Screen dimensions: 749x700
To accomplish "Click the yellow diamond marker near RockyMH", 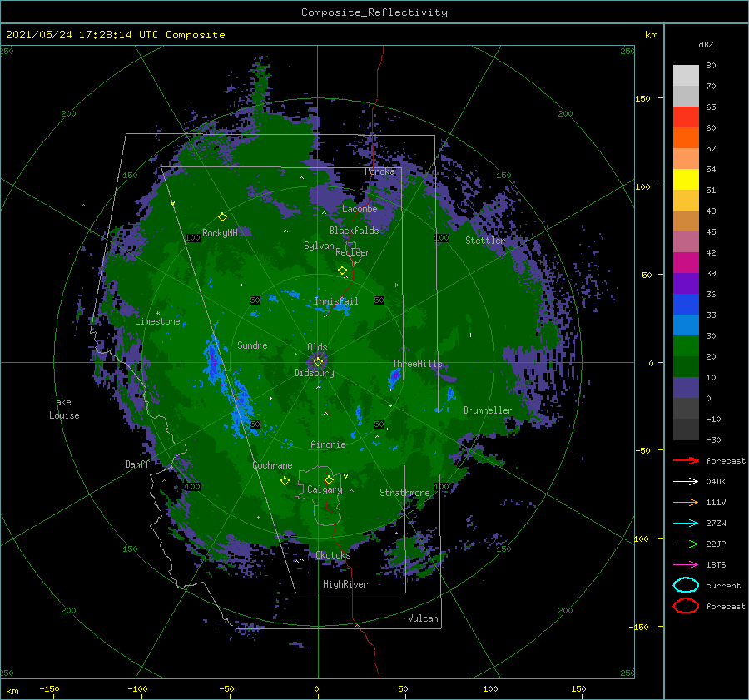I will [222, 217].
